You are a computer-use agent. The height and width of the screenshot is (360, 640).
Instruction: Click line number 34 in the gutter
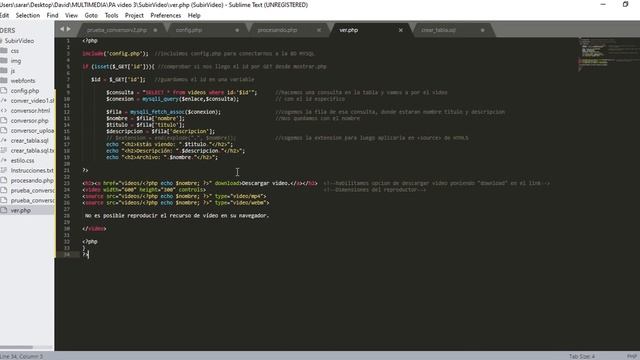coord(67,255)
